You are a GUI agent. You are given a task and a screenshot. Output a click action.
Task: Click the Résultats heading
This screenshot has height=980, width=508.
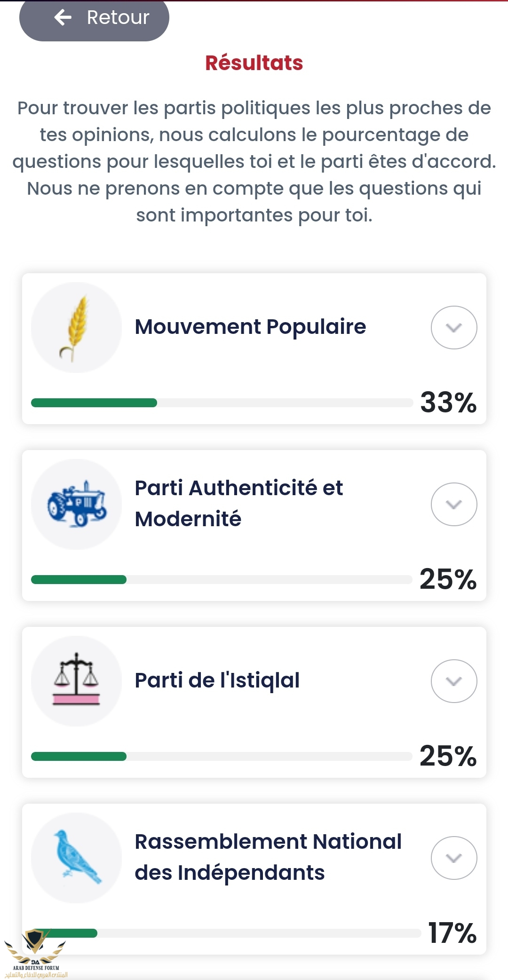(254, 63)
